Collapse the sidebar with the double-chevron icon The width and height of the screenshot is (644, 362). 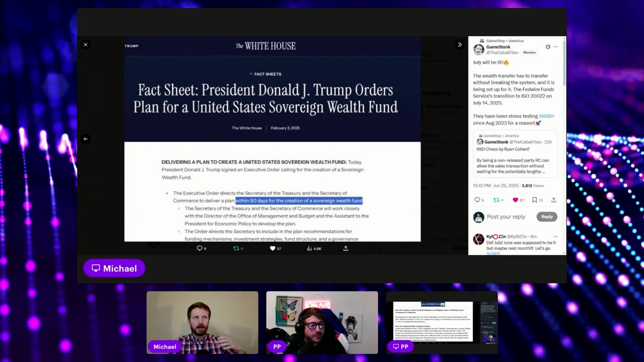459,45
